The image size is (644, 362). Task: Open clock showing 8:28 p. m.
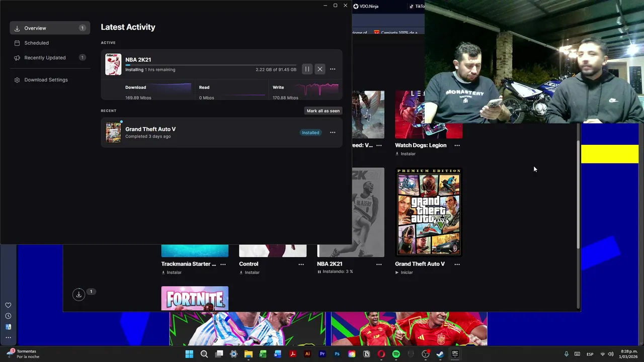(629, 354)
